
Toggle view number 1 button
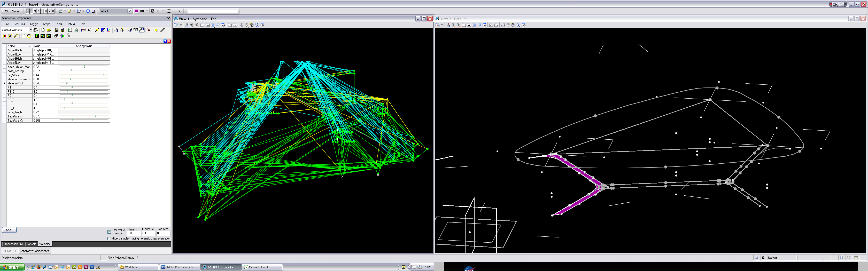[28, 11]
